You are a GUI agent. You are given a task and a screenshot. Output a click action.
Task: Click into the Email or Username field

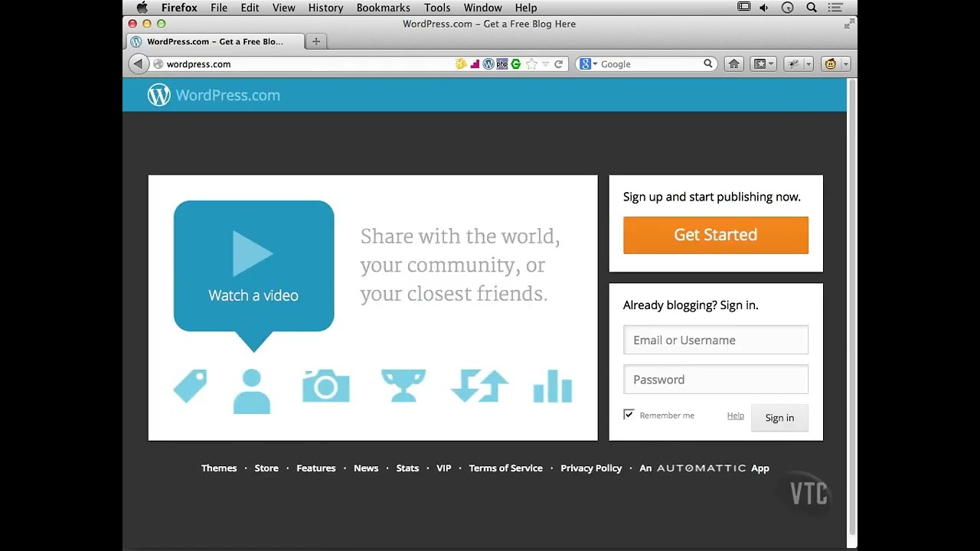coord(715,340)
